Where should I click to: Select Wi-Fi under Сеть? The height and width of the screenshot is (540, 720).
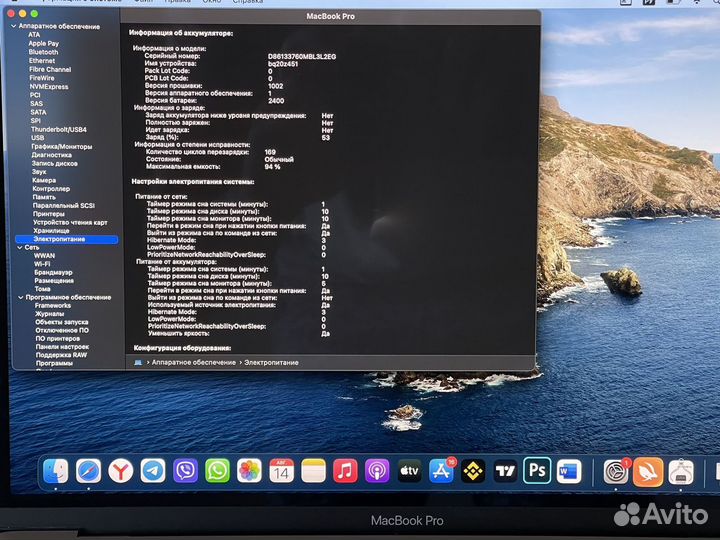tap(42, 264)
